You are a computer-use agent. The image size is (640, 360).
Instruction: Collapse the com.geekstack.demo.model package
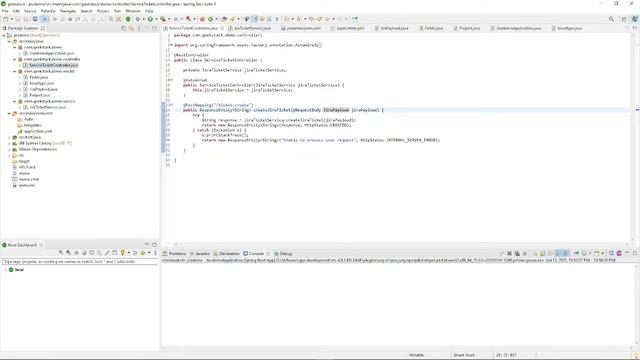(x=15, y=71)
